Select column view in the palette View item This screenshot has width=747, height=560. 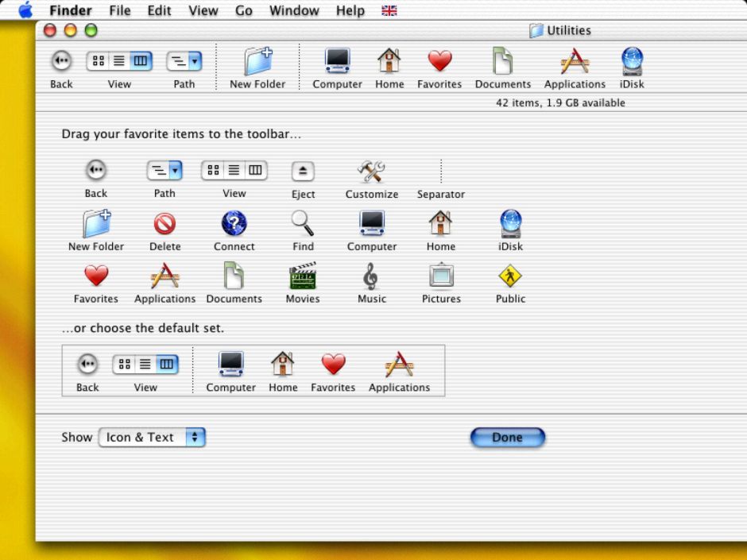(x=255, y=170)
